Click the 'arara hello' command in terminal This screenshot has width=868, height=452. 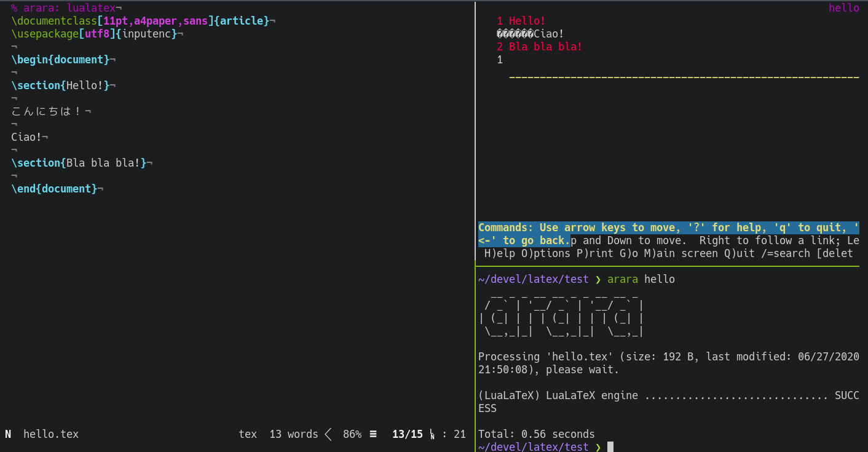641,279
